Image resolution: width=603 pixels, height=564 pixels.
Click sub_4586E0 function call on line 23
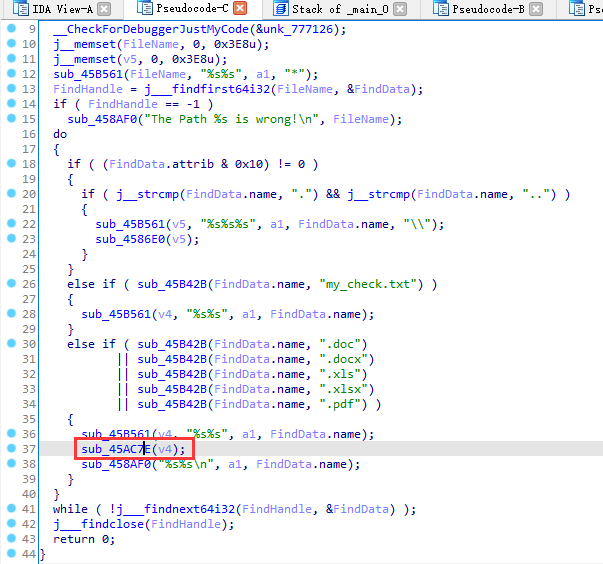(x=130, y=239)
